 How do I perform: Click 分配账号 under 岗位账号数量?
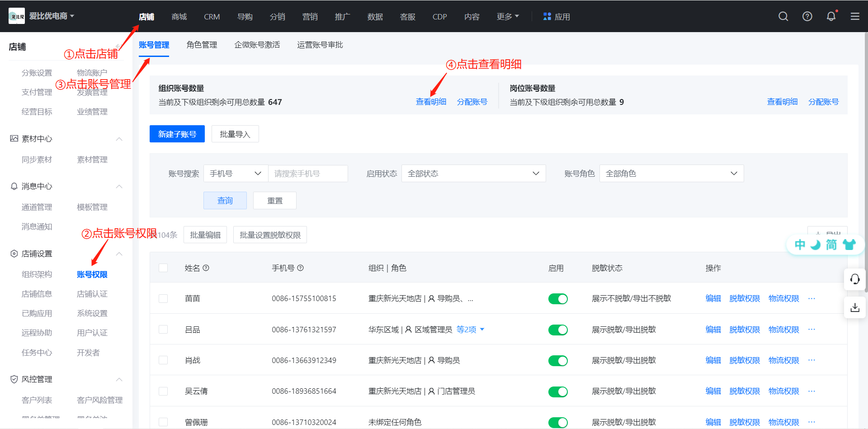pyautogui.click(x=823, y=102)
